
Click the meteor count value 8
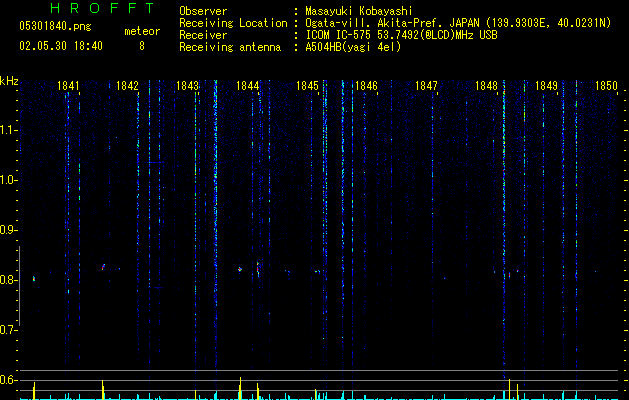pyautogui.click(x=142, y=46)
